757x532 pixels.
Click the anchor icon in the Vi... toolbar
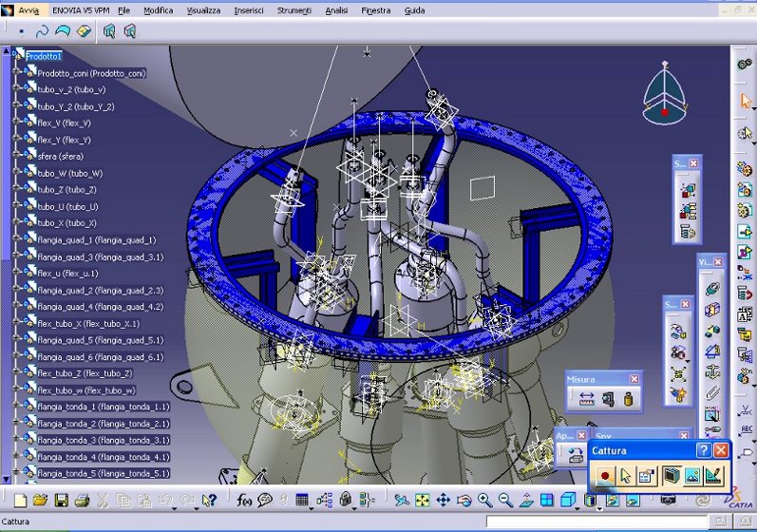click(x=712, y=371)
